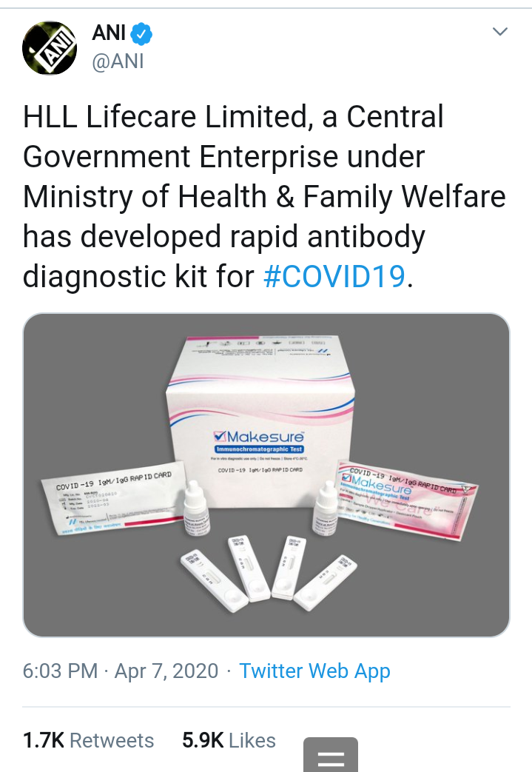Click the test cassettes in photo
The height and width of the screenshot is (772, 532).
pyautogui.click(x=268, y=574)
